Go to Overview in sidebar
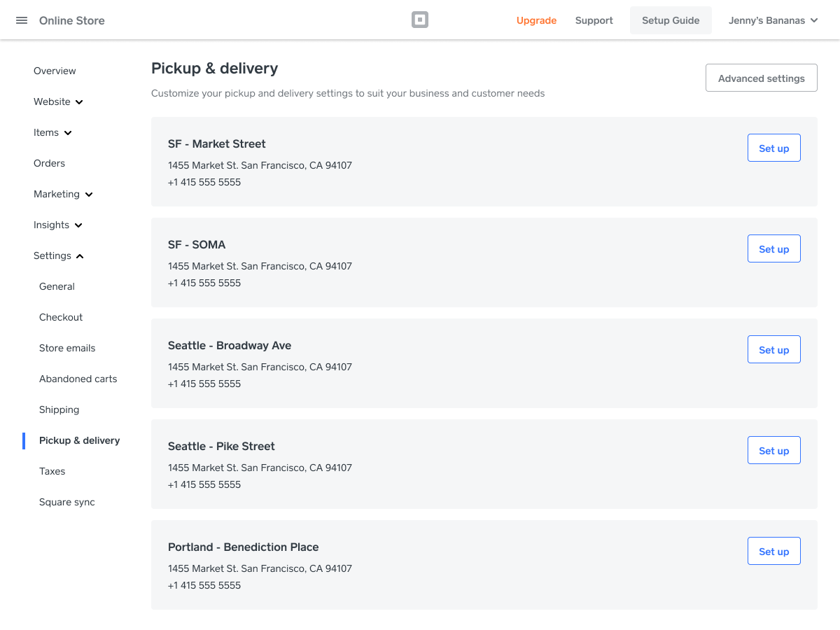 tap(55, 71)
